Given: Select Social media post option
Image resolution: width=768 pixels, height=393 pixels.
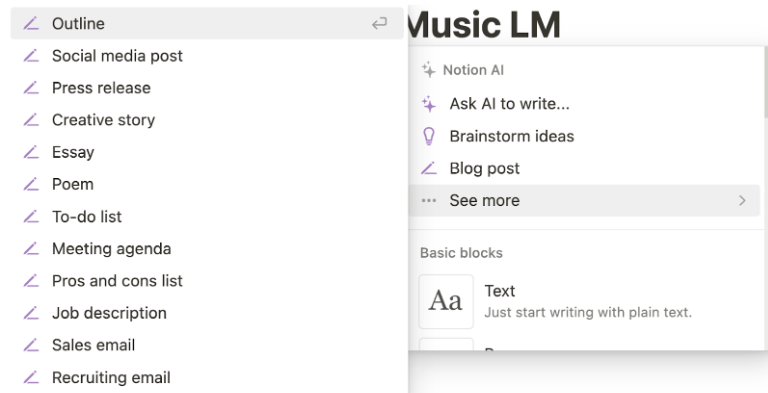Looking at the screenshot, I should (x=210, y=56).
